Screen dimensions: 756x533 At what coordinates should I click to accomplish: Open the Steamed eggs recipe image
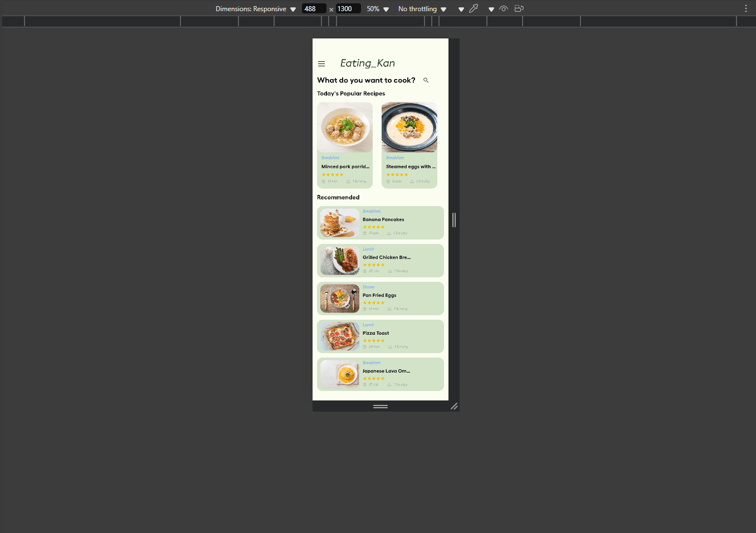pos(409,128)
